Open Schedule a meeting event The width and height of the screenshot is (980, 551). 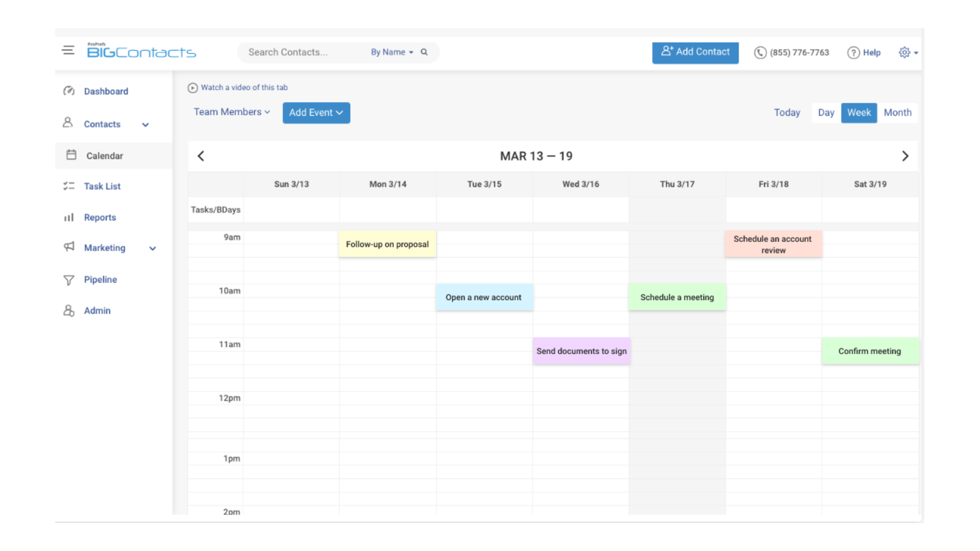(x=677, y=297)
